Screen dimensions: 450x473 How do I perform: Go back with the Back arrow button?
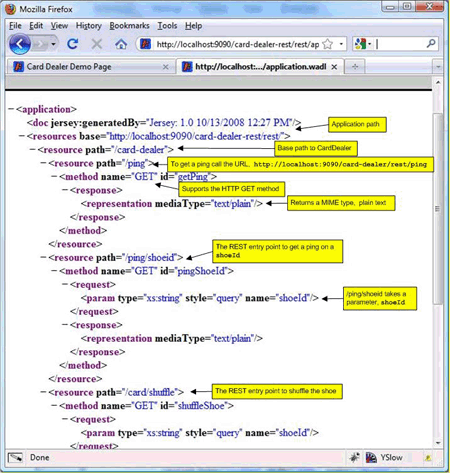coord(20,44)
